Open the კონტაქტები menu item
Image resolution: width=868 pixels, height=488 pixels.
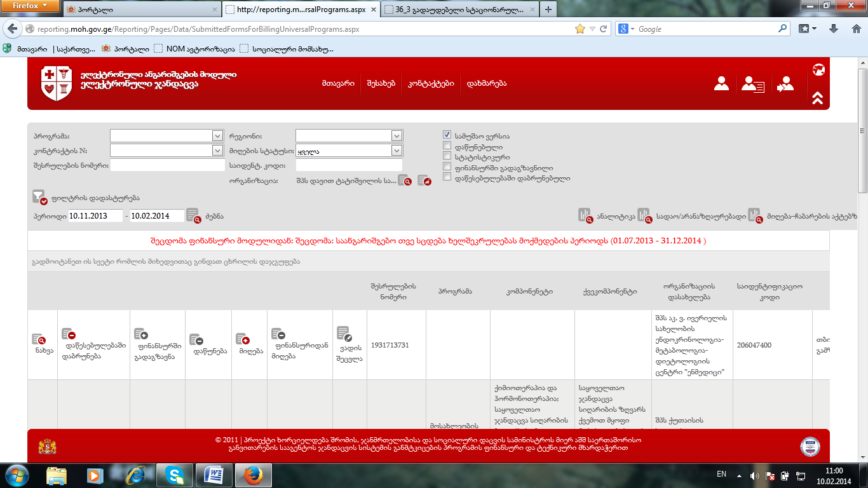pos(431,83)
